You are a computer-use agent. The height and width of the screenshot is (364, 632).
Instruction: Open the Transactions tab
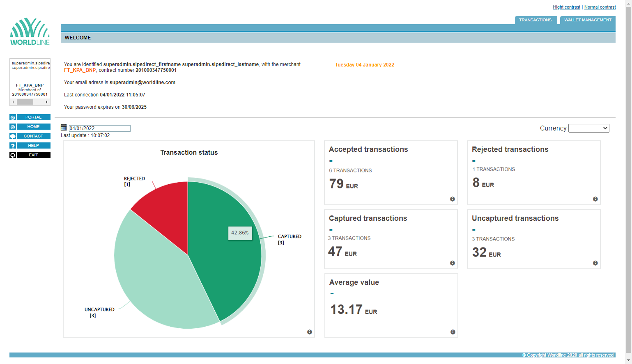(535, 20)
